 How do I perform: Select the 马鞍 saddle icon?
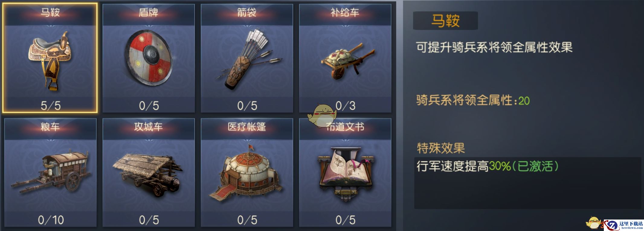coord(50,60)
